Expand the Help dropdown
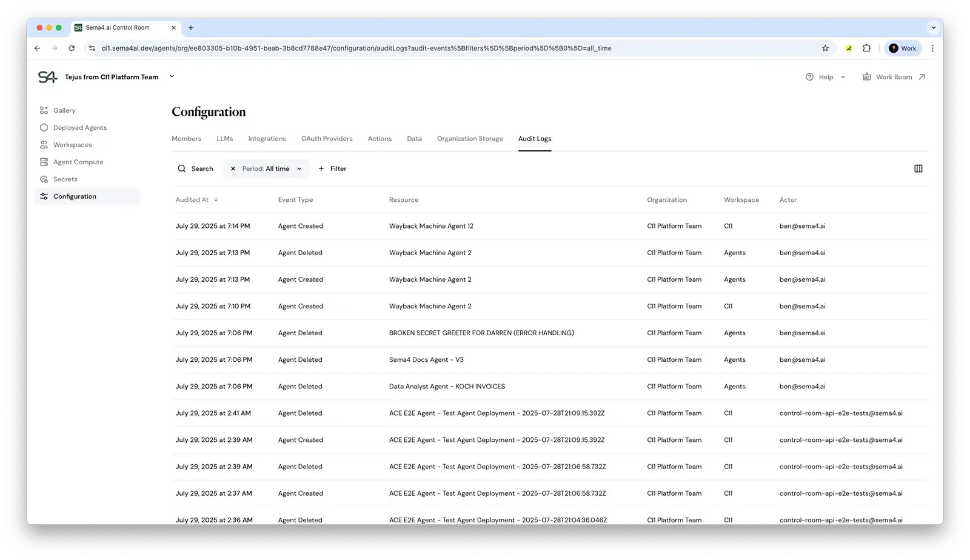 [843, 77]
